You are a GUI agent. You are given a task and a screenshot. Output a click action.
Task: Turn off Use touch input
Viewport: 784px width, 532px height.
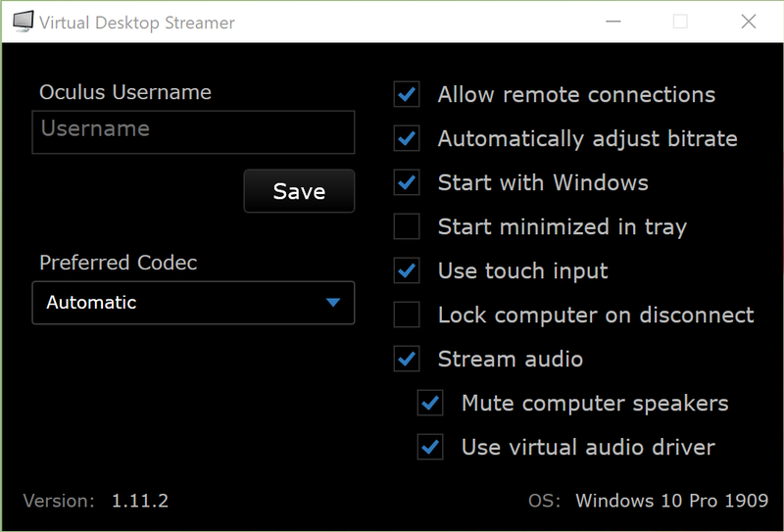click(x=407, y=271)
